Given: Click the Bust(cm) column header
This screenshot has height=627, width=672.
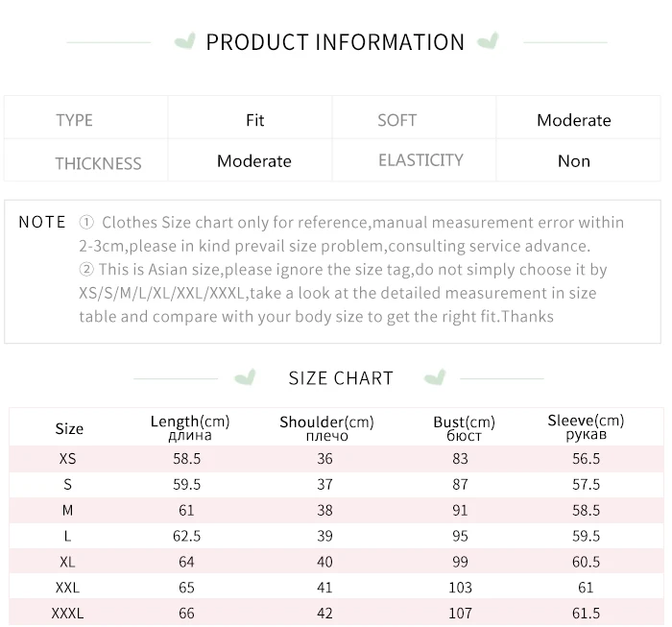Looking at the screenshot, I should pos(464,428).
